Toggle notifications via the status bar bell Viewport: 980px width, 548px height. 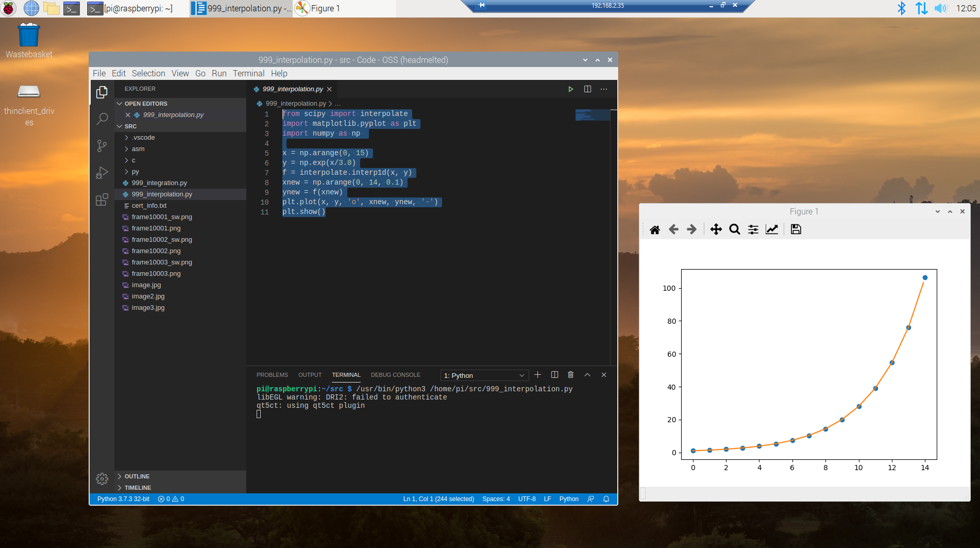(606, 499)
